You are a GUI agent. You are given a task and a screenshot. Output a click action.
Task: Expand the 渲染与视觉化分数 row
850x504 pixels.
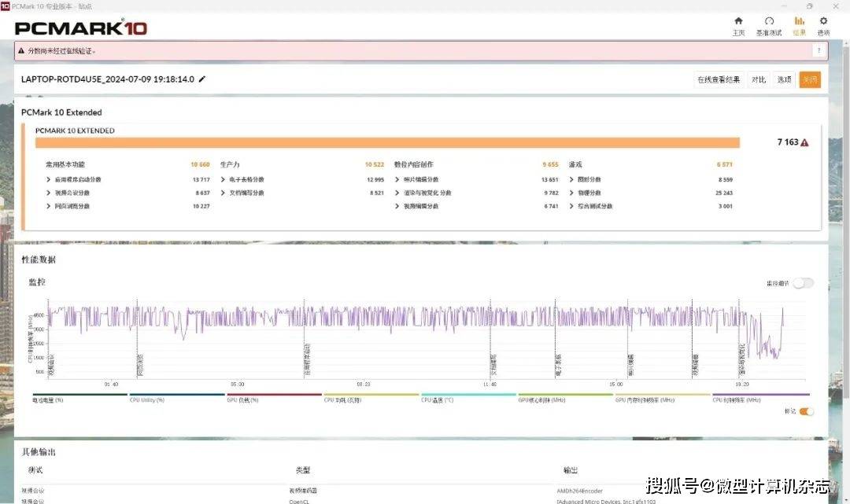397,193
